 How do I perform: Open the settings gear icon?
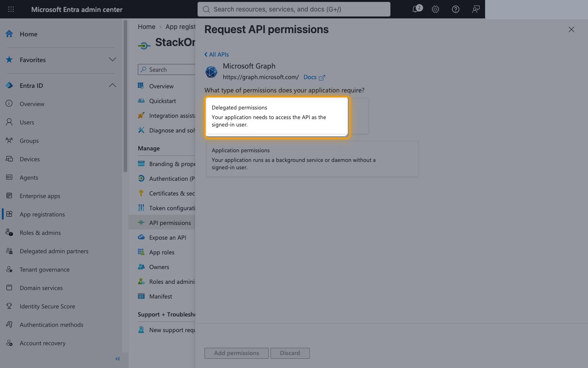[435, 9]
